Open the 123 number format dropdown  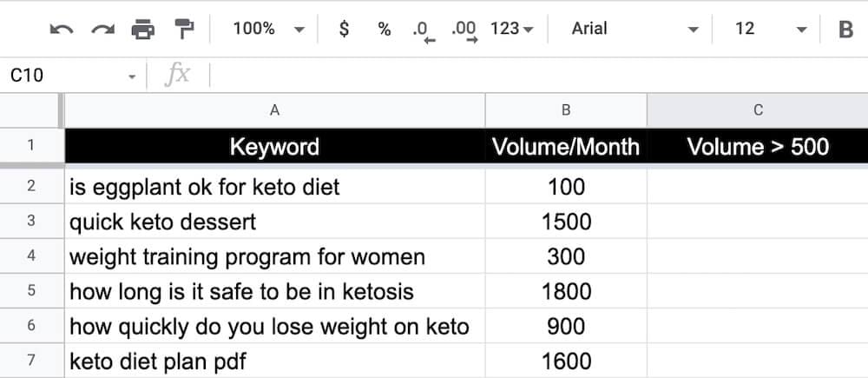click(510, 30)
